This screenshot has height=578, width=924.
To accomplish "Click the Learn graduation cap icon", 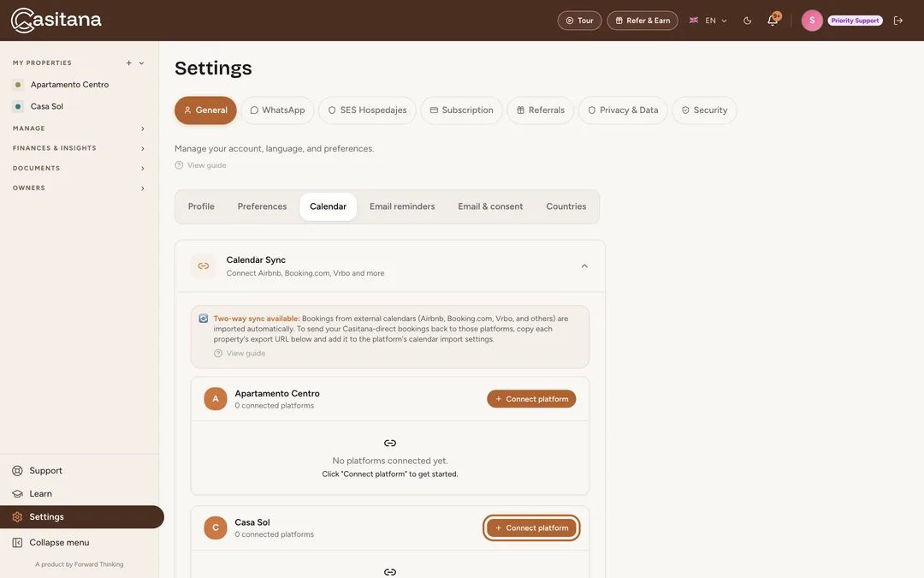I will [18, 494].
